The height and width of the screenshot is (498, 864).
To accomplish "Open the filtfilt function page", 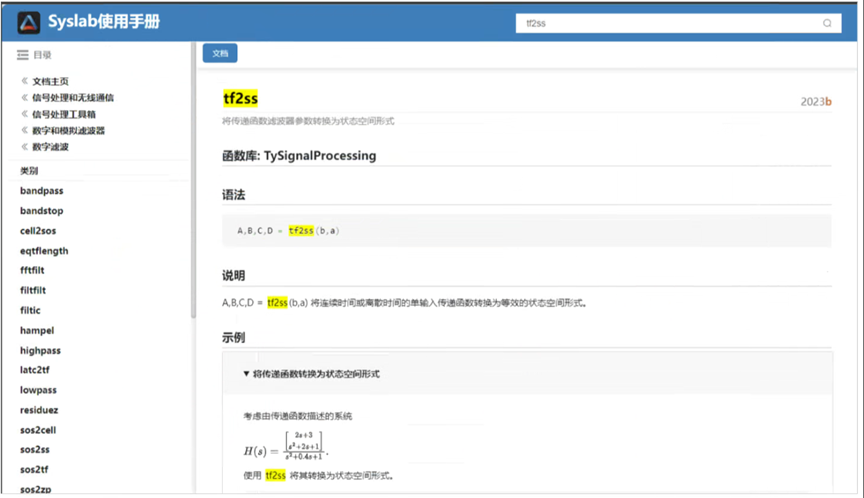I will (33, 290).
